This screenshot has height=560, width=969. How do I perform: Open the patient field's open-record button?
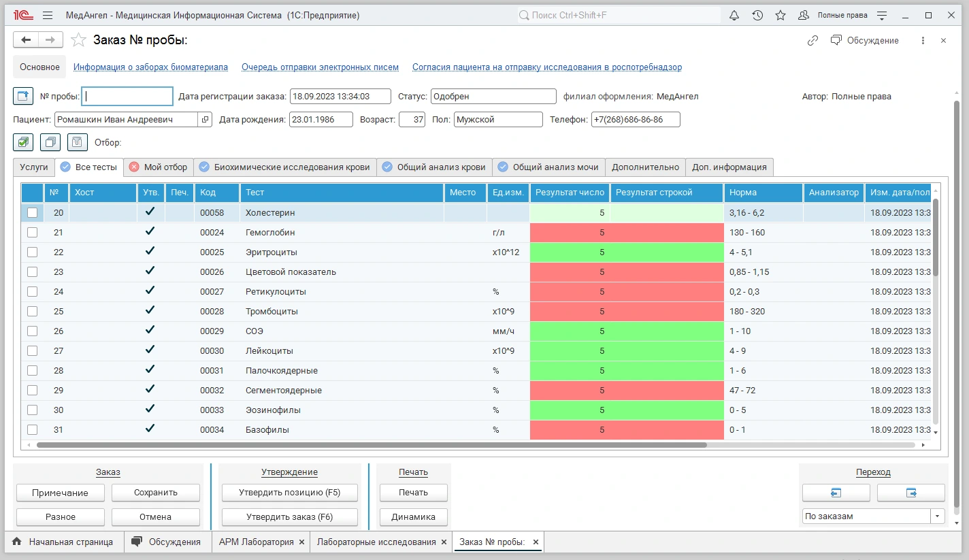click(x=205, y=120)
